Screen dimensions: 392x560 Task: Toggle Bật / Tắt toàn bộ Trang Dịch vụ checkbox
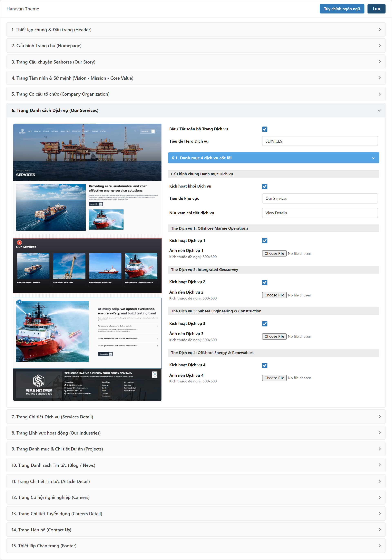[265, 129]
